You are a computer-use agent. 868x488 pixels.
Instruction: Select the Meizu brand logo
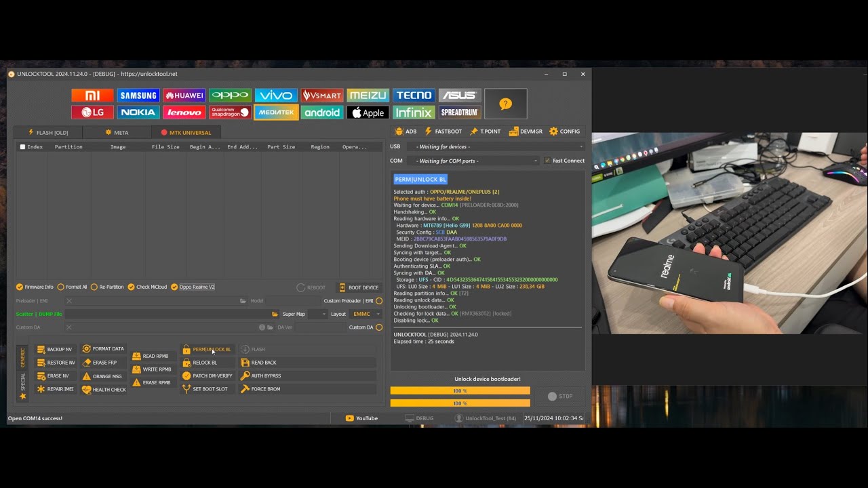pos(368,96)
